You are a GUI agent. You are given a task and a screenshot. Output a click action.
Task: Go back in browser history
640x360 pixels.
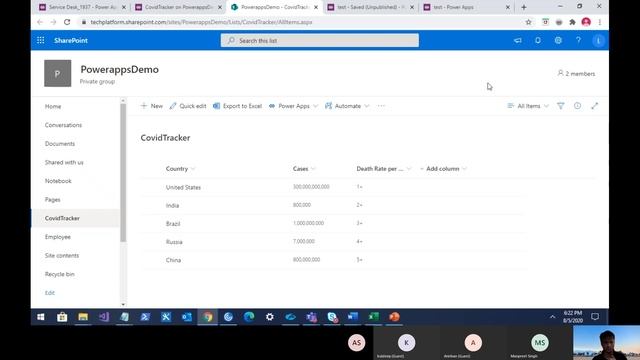(40, 22)
